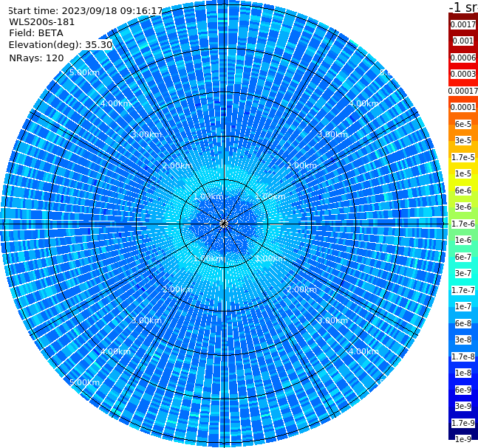Select the 3e-9 colorbar label
Screen dimensions: 478x448
(463, 406)
